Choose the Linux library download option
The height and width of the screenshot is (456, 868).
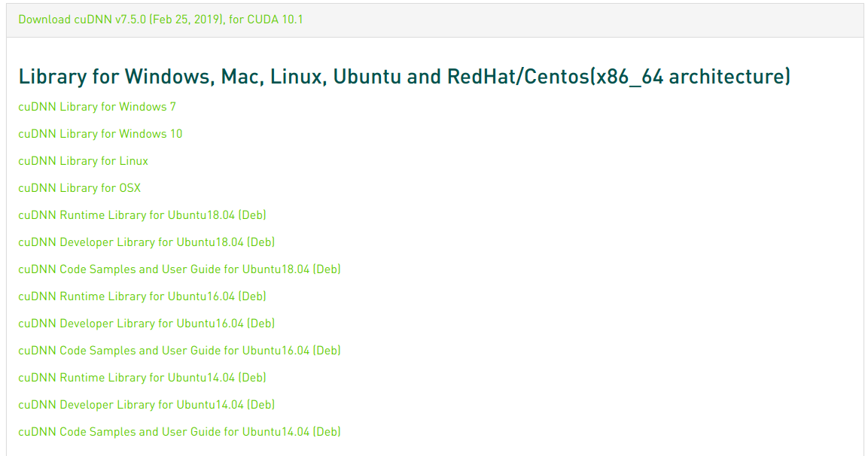(83, 161)
